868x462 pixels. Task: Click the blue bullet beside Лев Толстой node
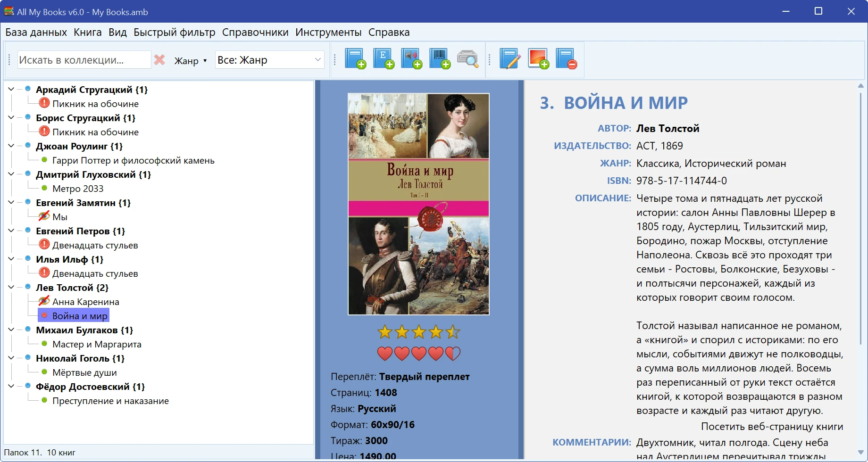[x=28, y=287]
